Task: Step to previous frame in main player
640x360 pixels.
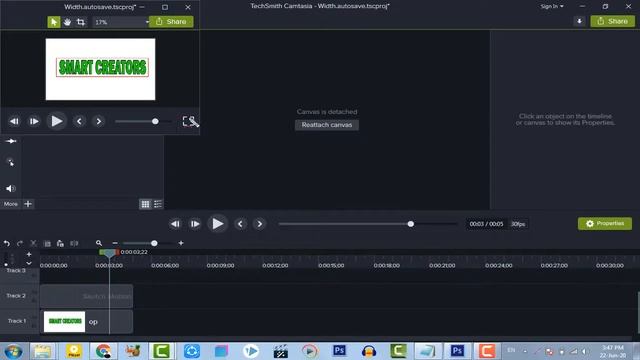Action: pos(175,224)
